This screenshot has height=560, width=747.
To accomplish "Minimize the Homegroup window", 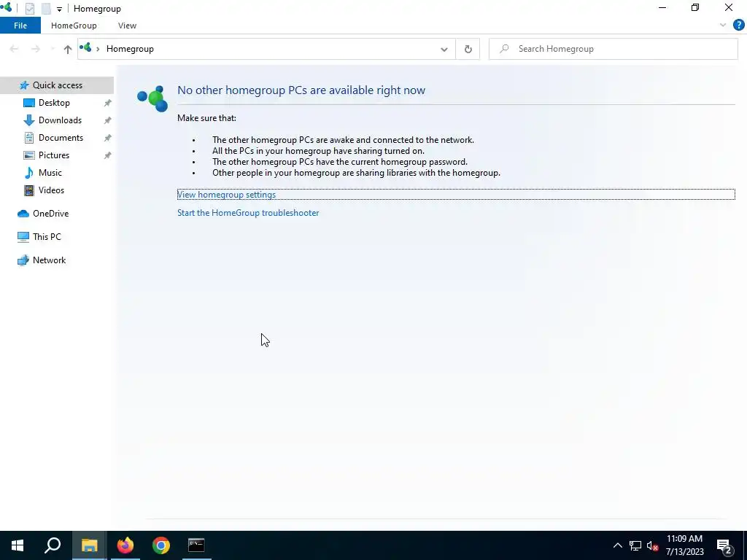I will click(662, 7).
